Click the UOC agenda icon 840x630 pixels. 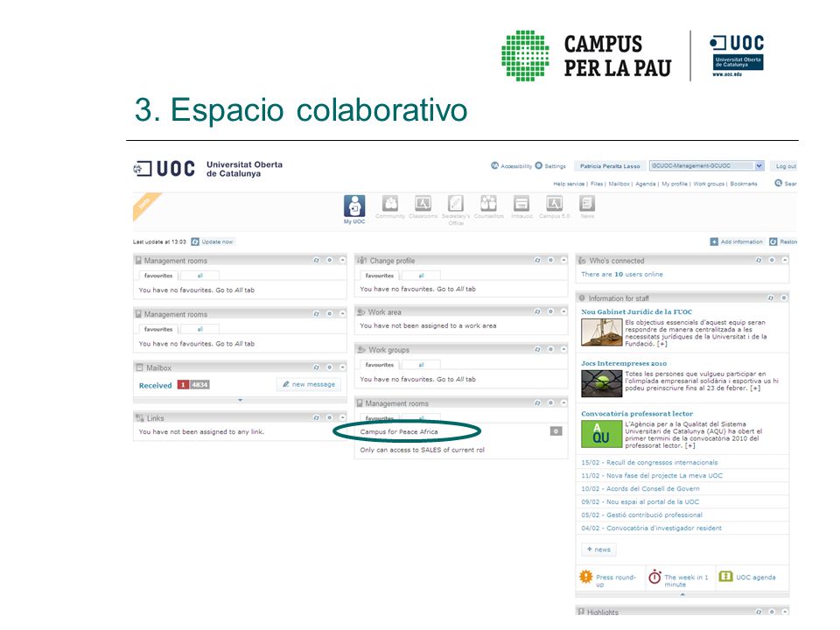[x=725, y=576]
